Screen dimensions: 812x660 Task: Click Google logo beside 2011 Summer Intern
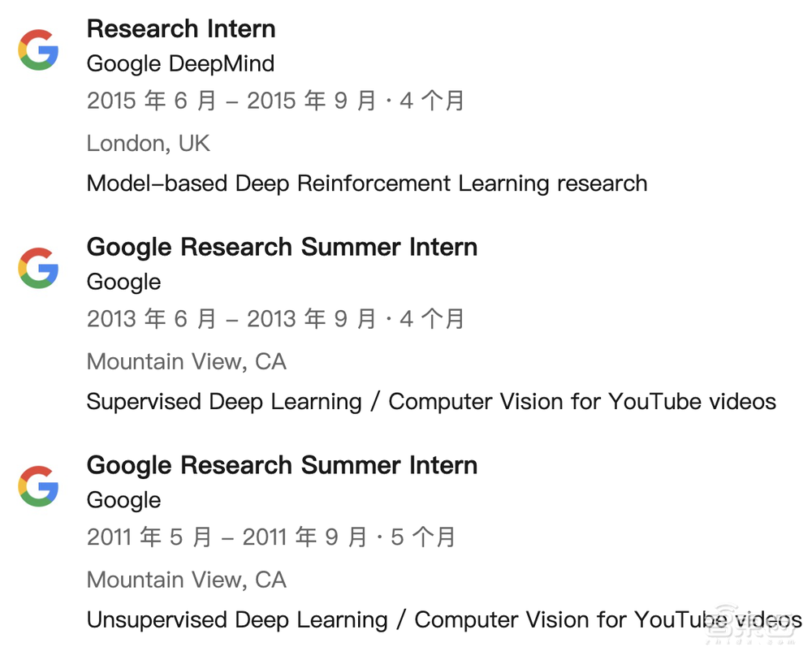(38, 486)
